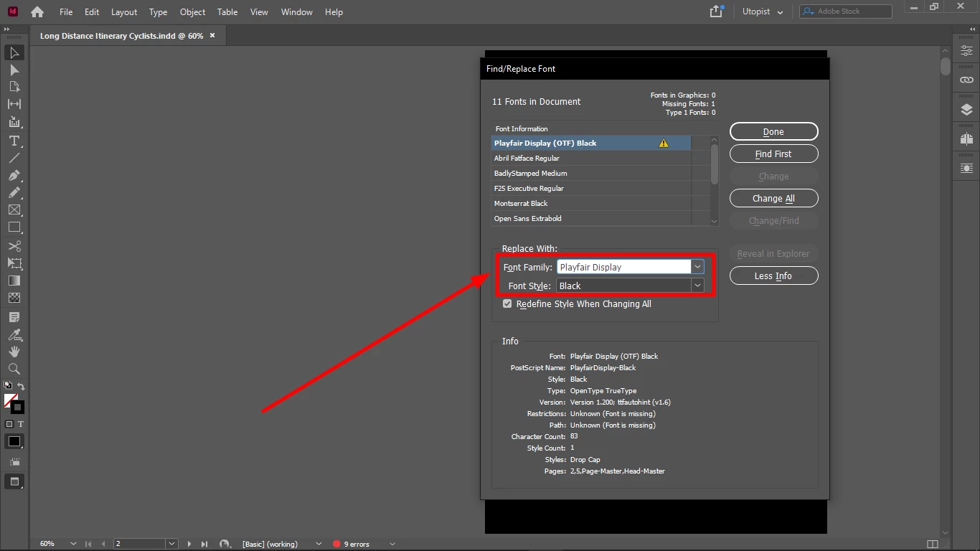Open the Edit menu
This screenshot has height=551, width=980.
92,12
